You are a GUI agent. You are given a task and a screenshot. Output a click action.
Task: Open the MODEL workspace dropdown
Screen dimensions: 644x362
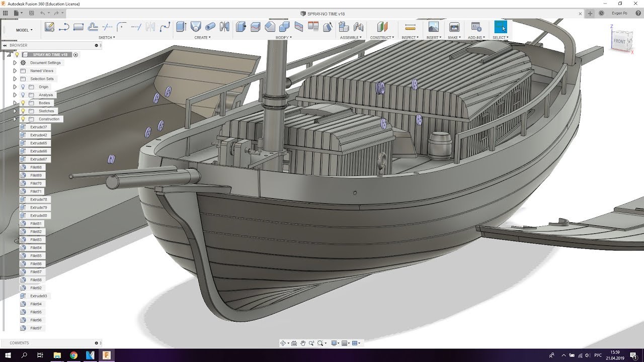[x=24, y=30]
